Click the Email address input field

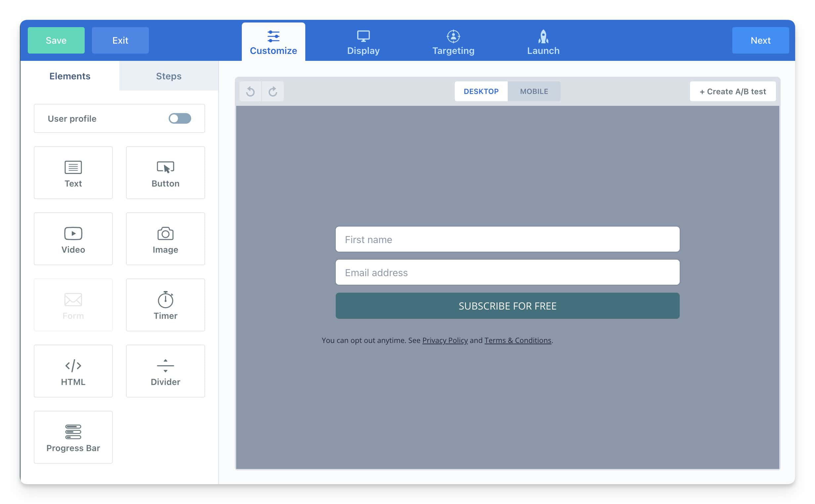click(x=507, y=272)
